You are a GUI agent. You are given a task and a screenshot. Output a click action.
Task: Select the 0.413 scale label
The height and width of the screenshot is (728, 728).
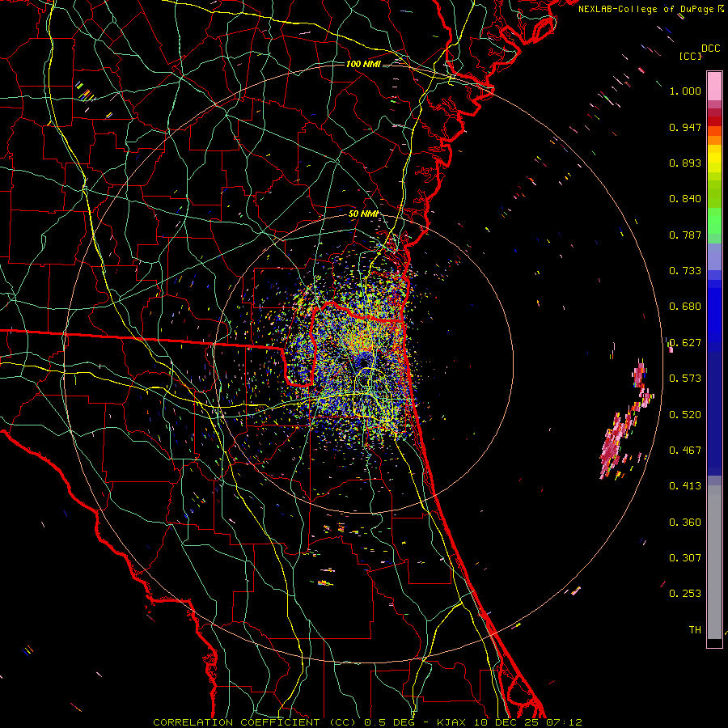coord(685,486)
